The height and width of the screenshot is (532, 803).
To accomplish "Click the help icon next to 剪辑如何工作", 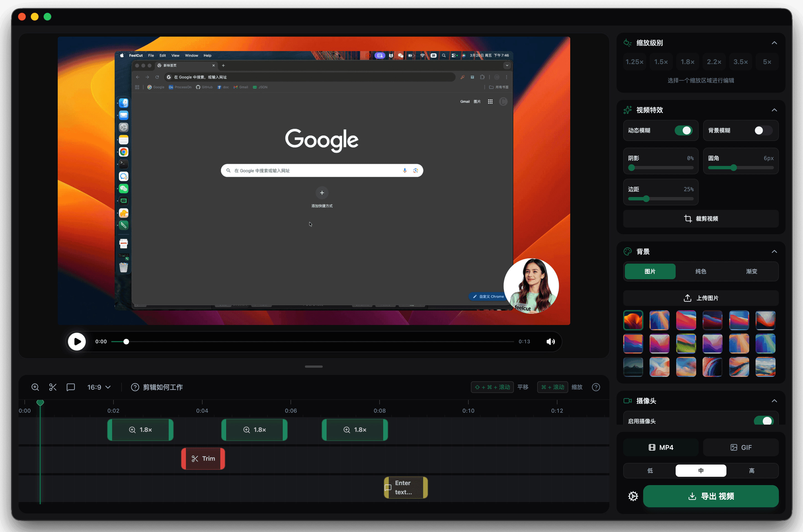I will pyautogui.click(x=135, y=387).
